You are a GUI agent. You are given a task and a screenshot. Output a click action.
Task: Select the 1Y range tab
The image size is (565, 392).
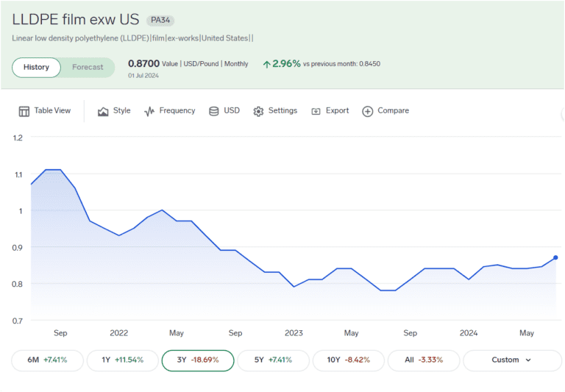pos(122,360)
